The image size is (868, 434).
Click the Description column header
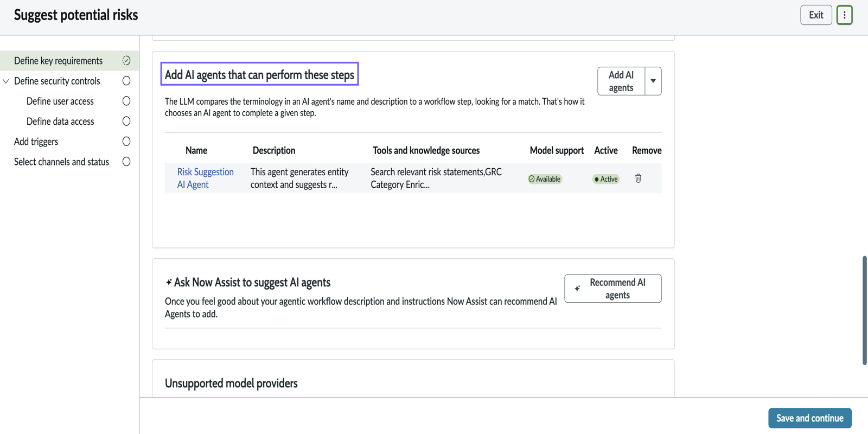click(x=274, y=150)
